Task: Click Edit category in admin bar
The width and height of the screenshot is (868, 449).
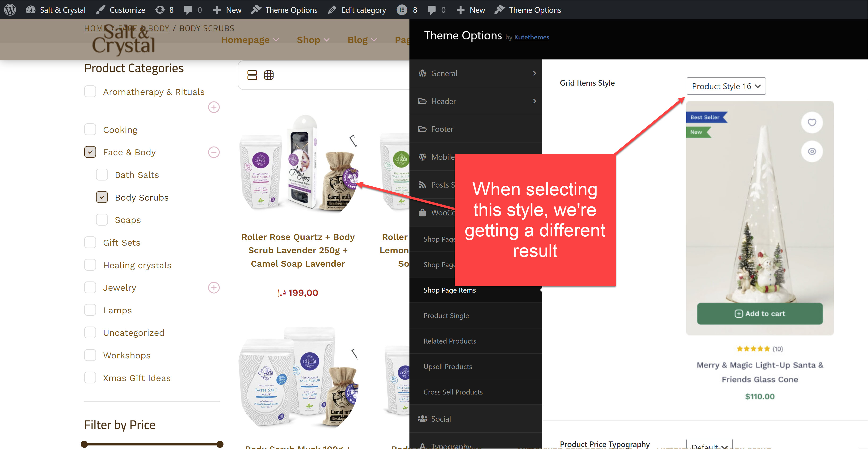Action: (x=357, y=10)
